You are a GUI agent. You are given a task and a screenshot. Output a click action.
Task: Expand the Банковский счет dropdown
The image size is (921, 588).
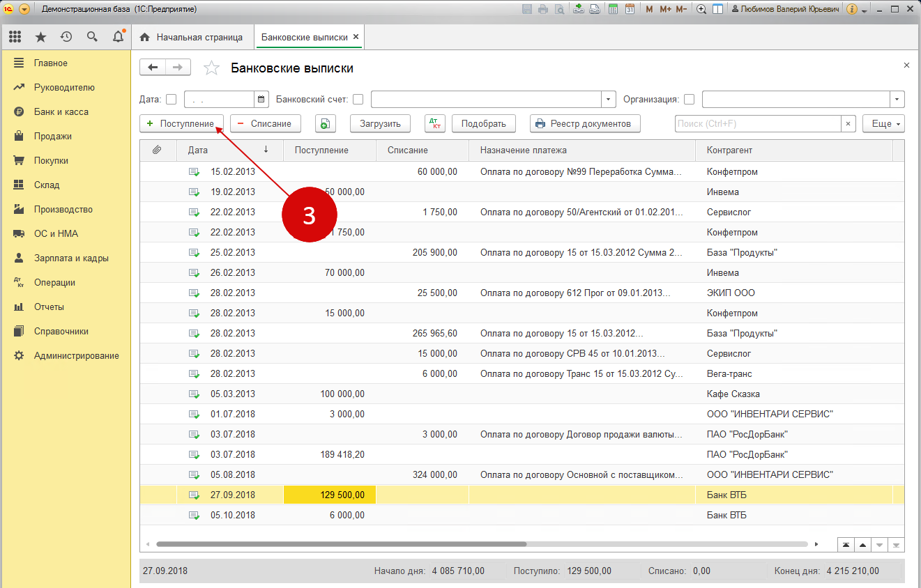[609, 100]
